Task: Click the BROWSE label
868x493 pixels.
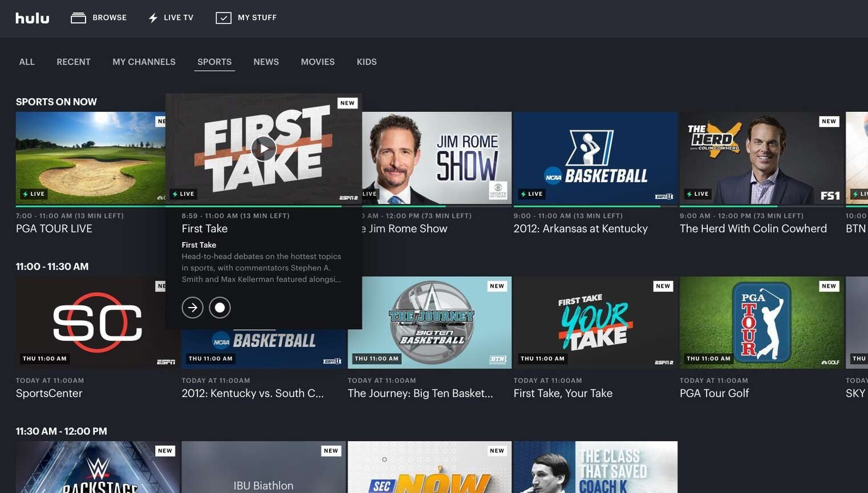Action: (109, 18)
